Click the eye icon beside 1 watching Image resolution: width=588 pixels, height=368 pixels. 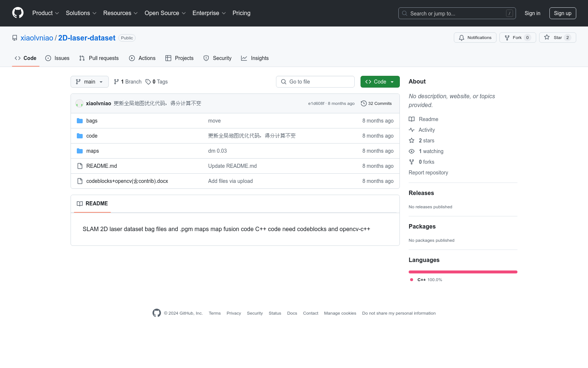[412, 151]
